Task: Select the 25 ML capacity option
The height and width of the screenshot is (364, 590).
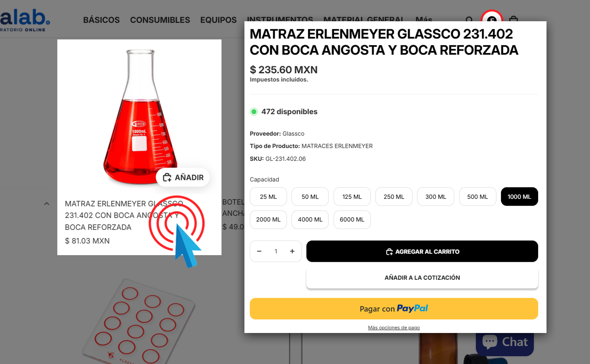Action: click(268, 196)
